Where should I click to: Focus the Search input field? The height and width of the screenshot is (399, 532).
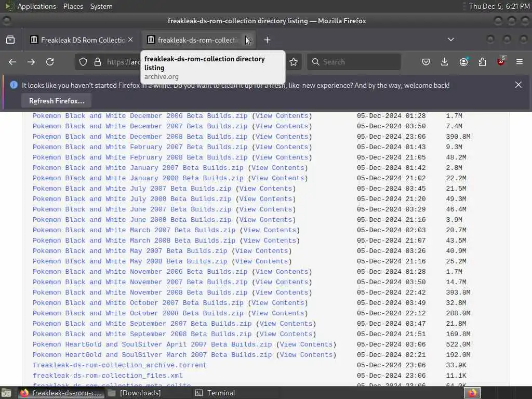[x=354, y=62]
